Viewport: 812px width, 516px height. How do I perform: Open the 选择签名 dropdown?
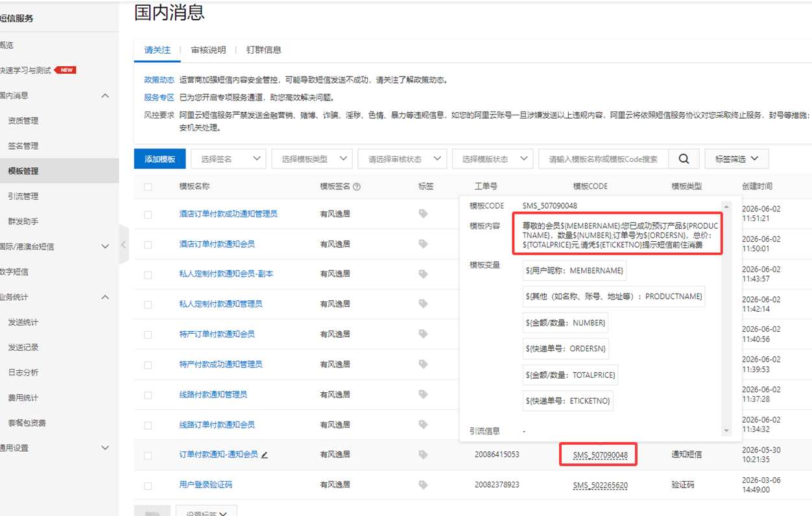pos(228,159)
